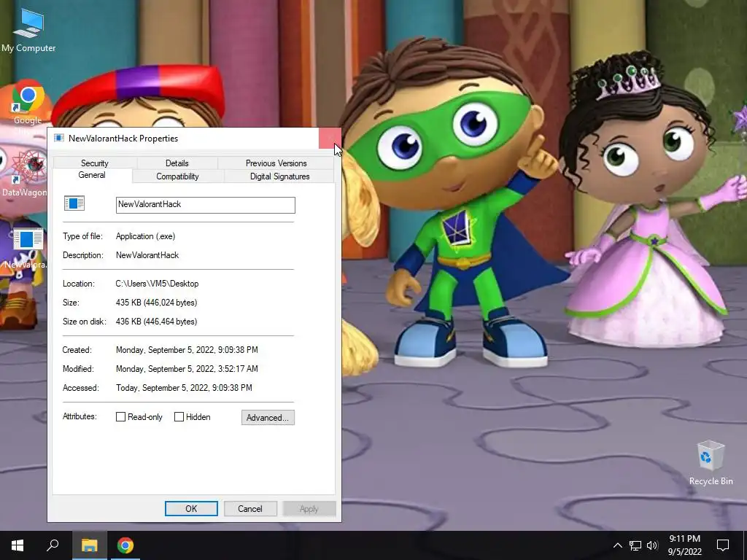747x560 pixels.
Task: Open File Explorer from the taskbar
Action: (89, 545)
